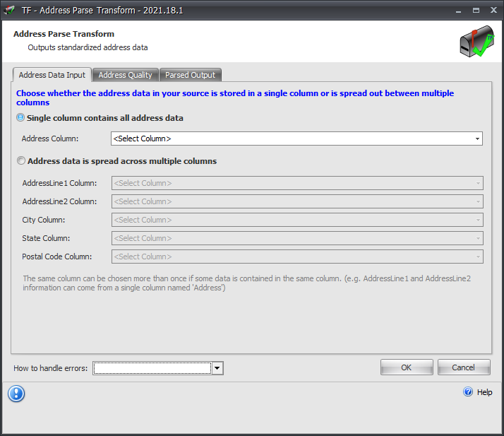Click the 'Address Column:' label
The width and height of the screenshot is (504, 436).
click(x=50, y=139)
